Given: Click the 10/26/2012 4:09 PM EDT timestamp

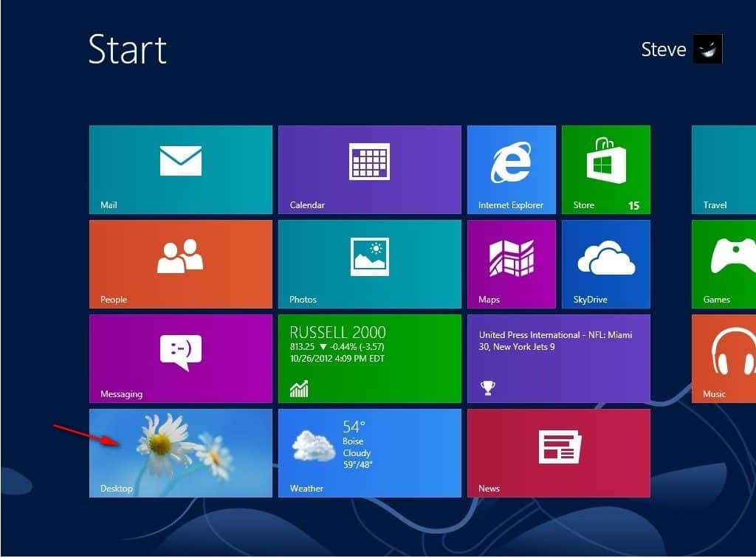Looking at the screenshot, I should coord(337,359).
